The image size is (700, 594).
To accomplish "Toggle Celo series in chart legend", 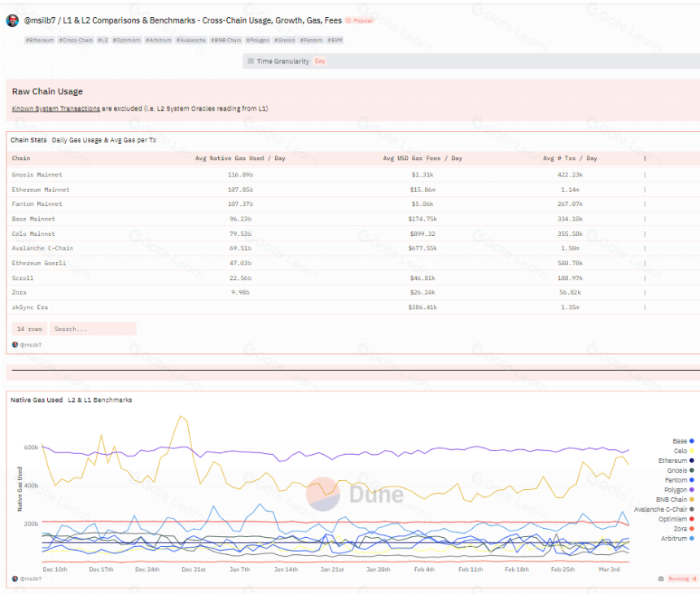I will point(684,451).
